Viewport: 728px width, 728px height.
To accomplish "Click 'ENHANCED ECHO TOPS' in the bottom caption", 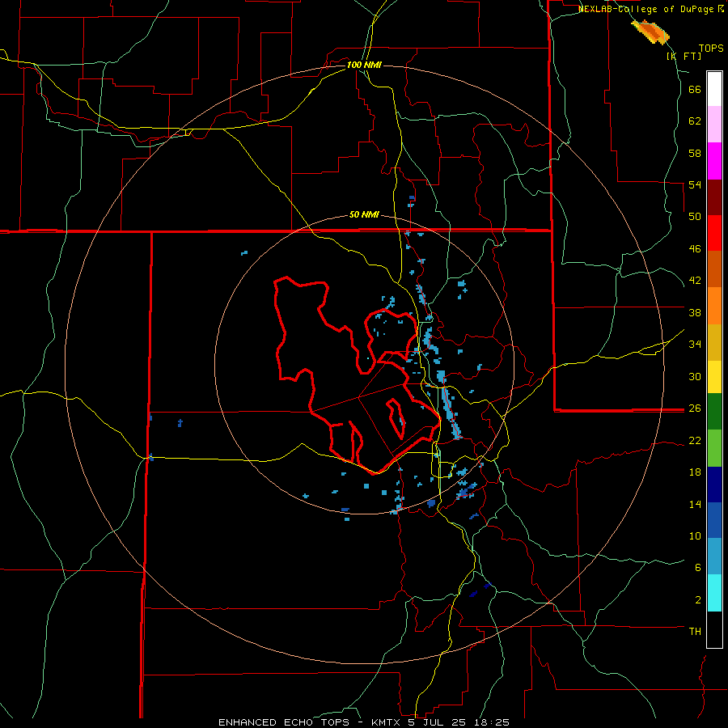I will coord(284,722).
